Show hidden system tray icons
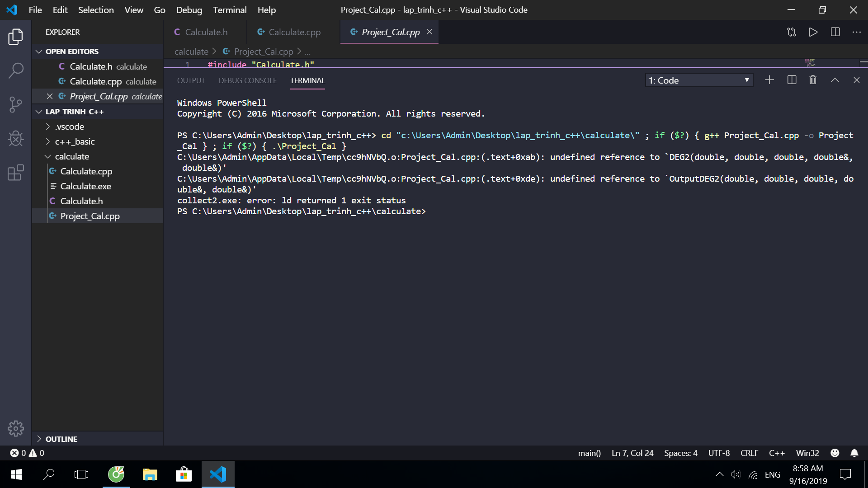 [719, 474]
